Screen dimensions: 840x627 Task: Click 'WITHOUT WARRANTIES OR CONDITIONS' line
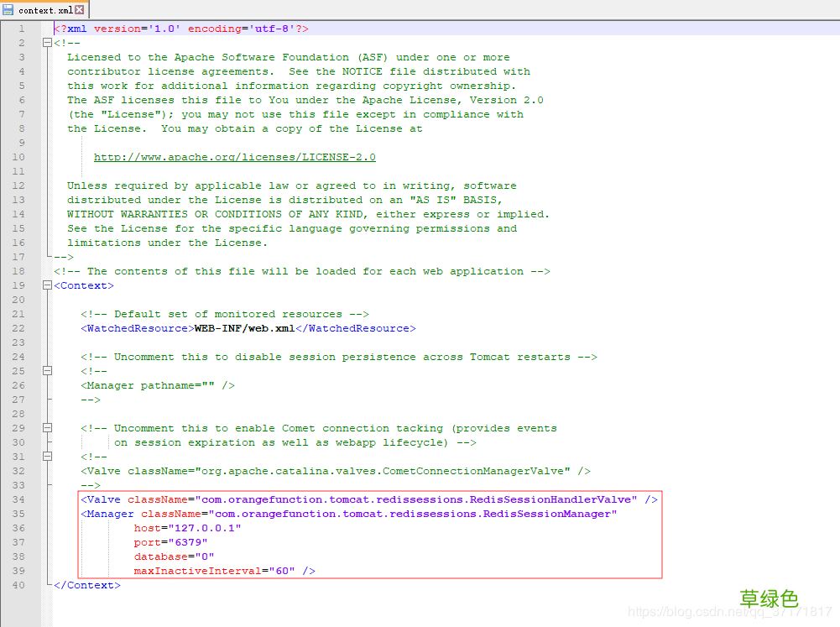coord(308,214)
